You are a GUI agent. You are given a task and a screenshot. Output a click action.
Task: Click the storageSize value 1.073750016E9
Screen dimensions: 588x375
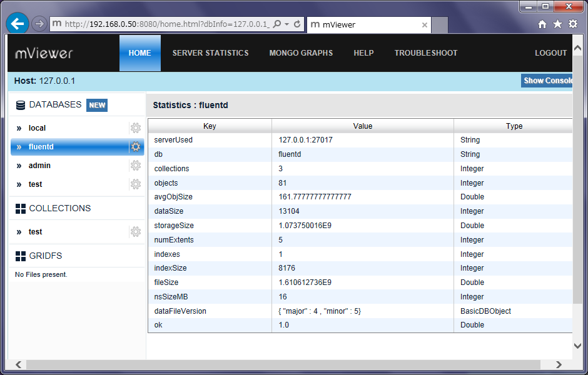click(305, 226)
